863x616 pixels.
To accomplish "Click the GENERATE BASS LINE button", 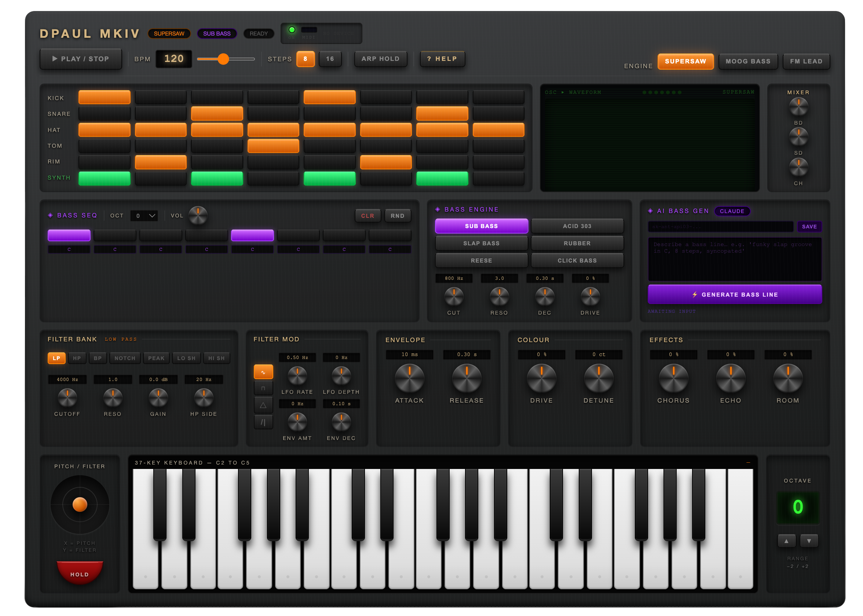I will point(735,294).
